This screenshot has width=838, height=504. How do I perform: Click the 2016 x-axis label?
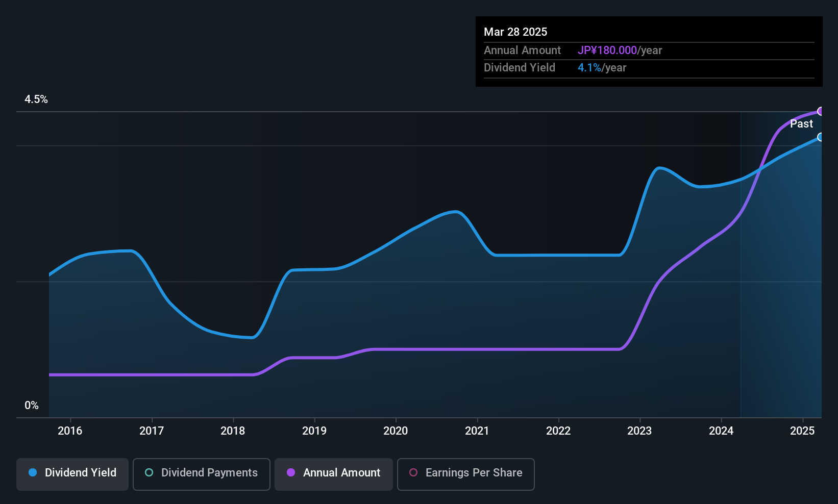point(70,431)
